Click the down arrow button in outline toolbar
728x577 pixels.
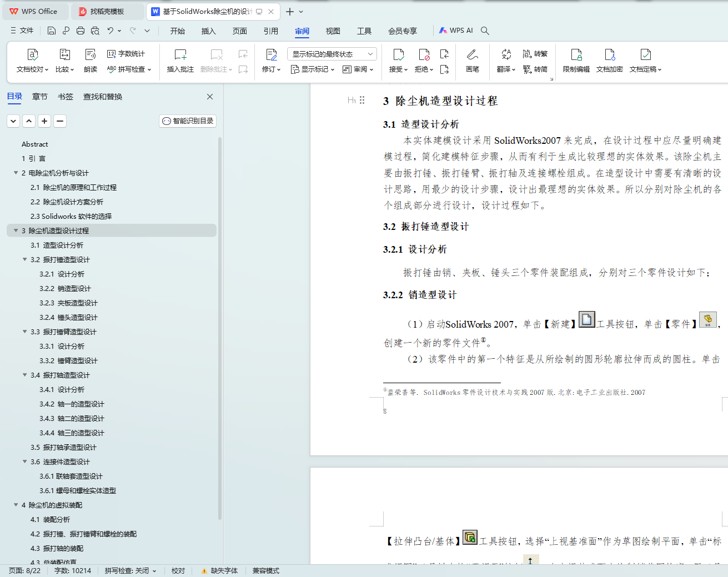(x=13, y=121)
